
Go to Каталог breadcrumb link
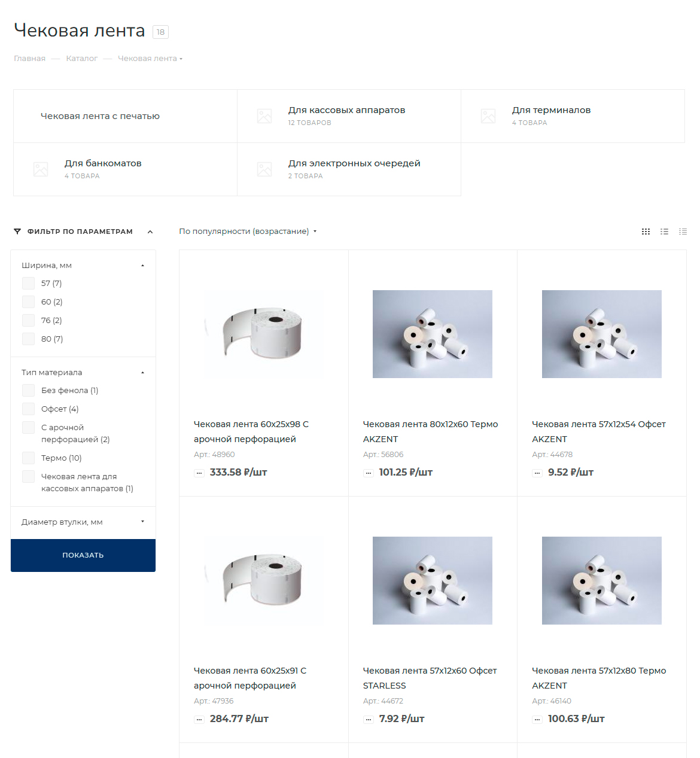coord(82,59)
